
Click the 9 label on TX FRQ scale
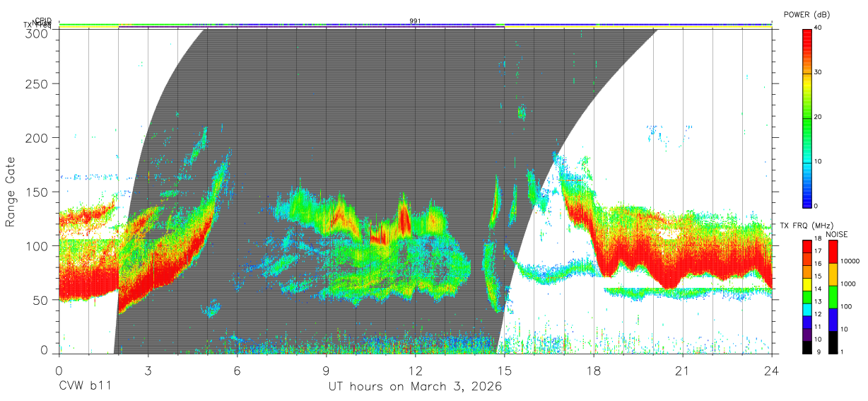(x=818, y=351)
